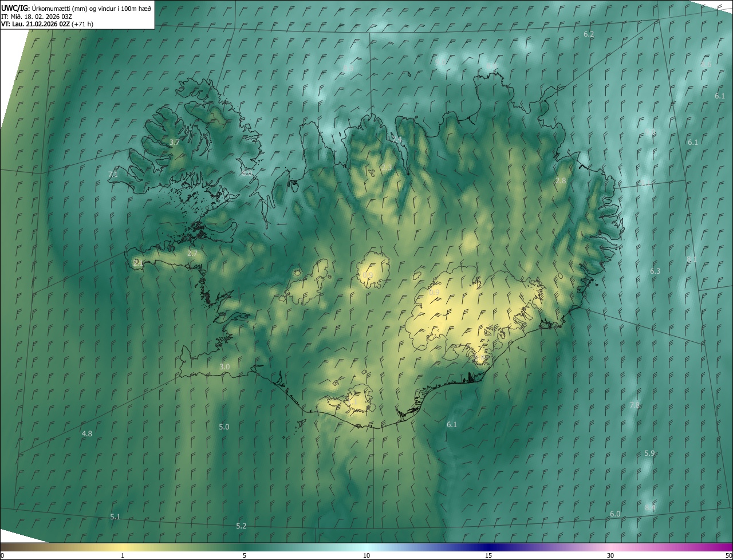Click the dark navy band on the colour scale
The width and height of the screenshot is (733, 560).
click(488, 547)
